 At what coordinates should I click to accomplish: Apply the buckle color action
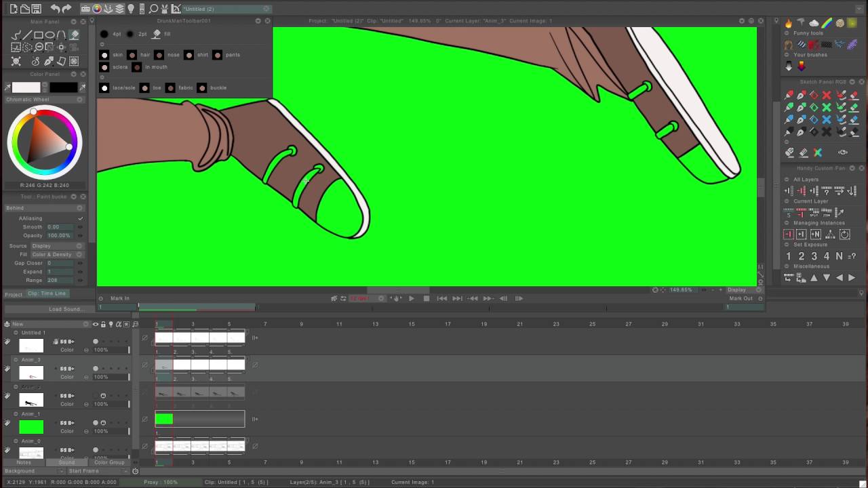click(201, 88)
